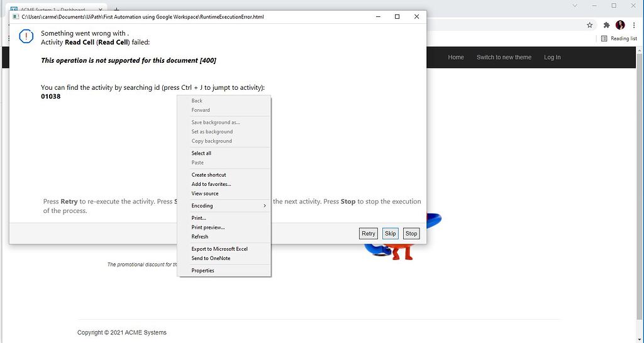
Task: Choose Select all in context menu
Action: tap(224, 153)
